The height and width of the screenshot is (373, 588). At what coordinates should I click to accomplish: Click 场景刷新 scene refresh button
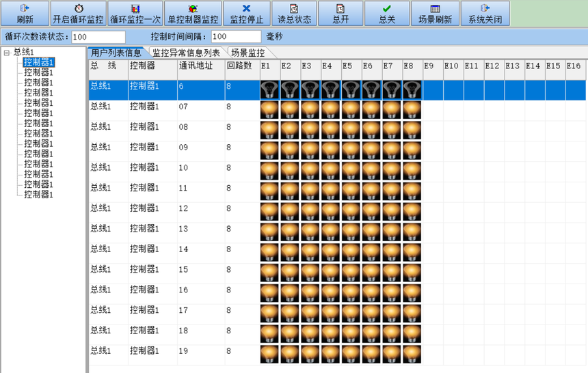point(435,14)
